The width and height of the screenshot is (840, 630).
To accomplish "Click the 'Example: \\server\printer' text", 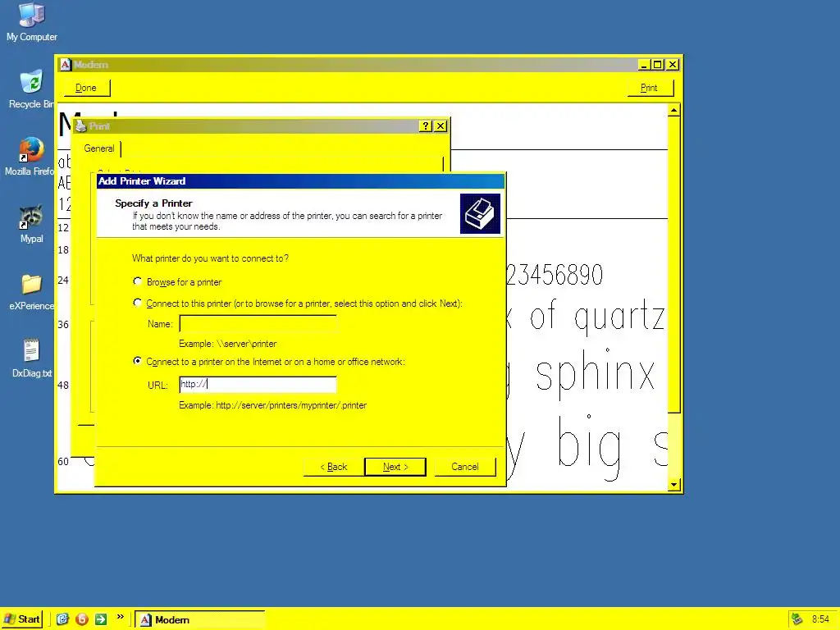I will click(228, 344).
